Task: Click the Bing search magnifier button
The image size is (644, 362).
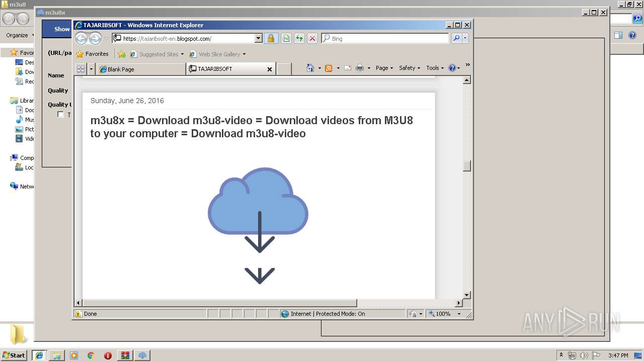Action: pyautogui.click(x=456, y=38)
